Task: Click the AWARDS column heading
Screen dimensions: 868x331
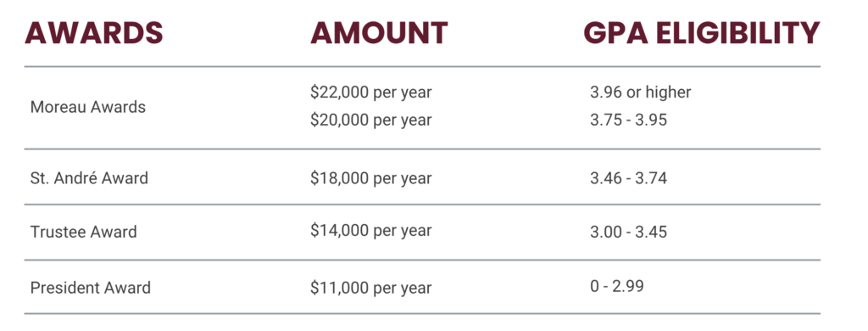Action: click(x=93, y=33)
